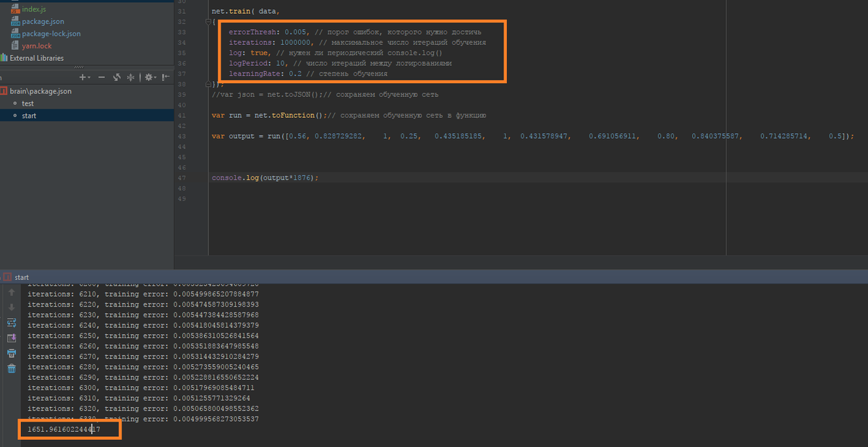Click the npm icon beside brain\package.json
The width and height of the screenshot is (868, 447).
4,91
